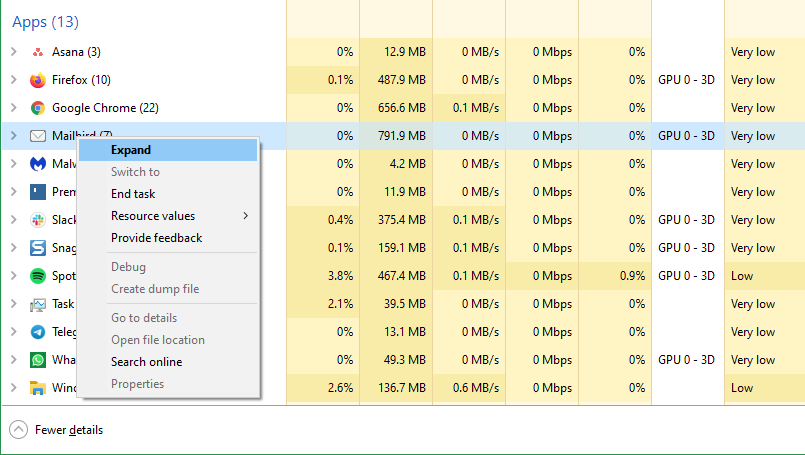805x455 pixels.
Task: Choose Expand from the context menu
Action: pos(131,150)
